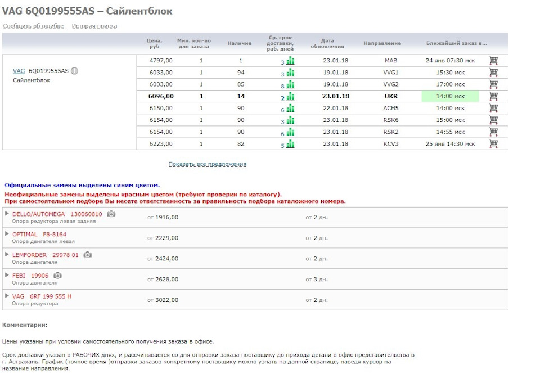
Task: View photo of DELLO/AUTOMEGA 130060810
Action: click(x=111, y=214)
